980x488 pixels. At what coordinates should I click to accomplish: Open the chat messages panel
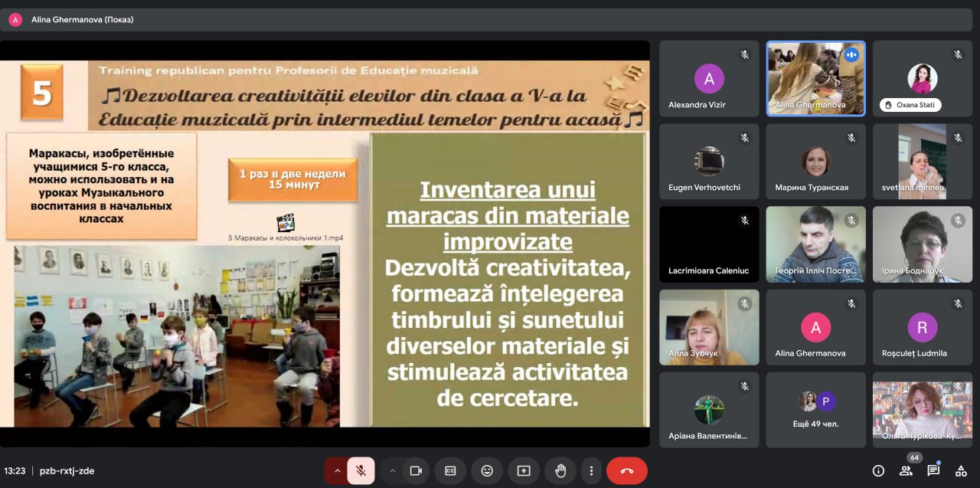(x=933, y=470)
